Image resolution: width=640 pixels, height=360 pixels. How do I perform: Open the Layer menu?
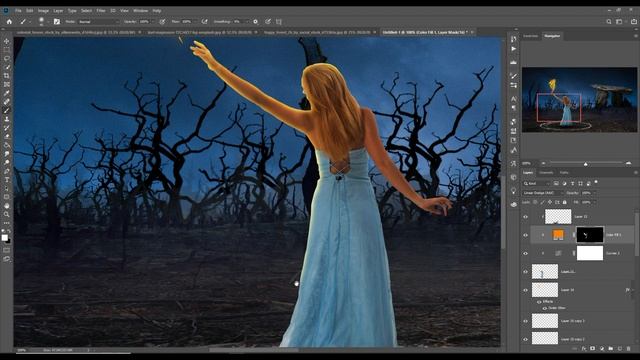(x=58, y=11)
